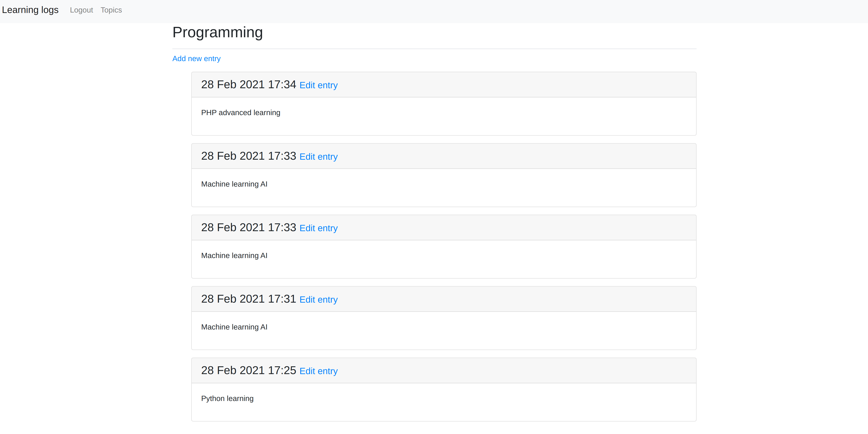Edit the 17:31 Machine learning entry
The width and height of the screenshot is (868, 434).
(319, 300)
